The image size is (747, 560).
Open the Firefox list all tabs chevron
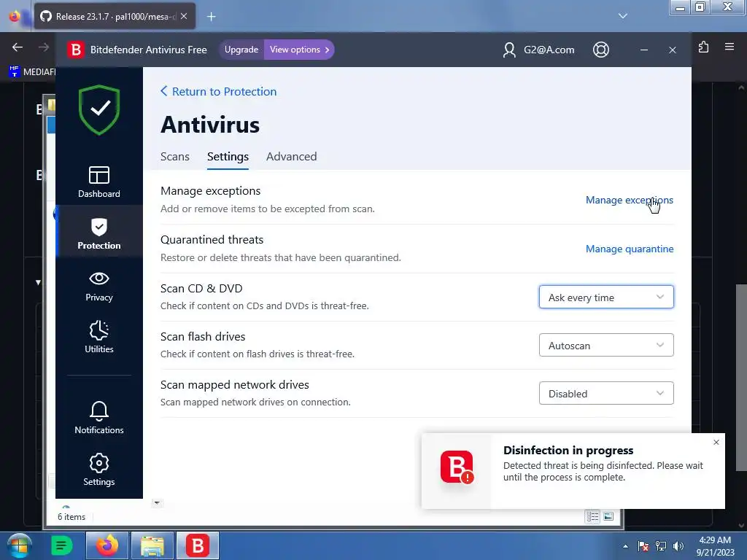[x=623, y=16]
